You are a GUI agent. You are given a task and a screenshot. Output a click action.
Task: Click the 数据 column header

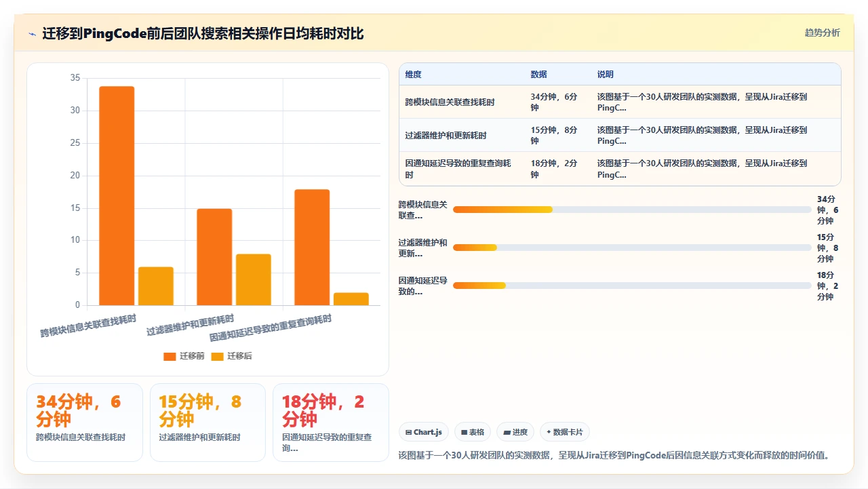538,75
